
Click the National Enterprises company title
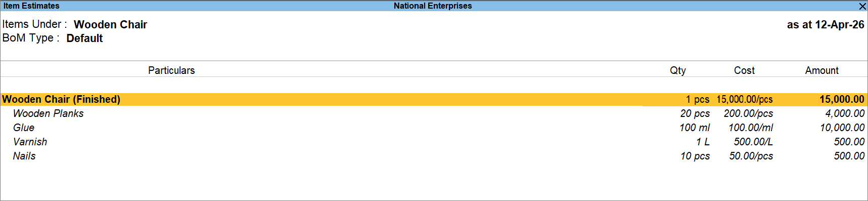(433, 6)
